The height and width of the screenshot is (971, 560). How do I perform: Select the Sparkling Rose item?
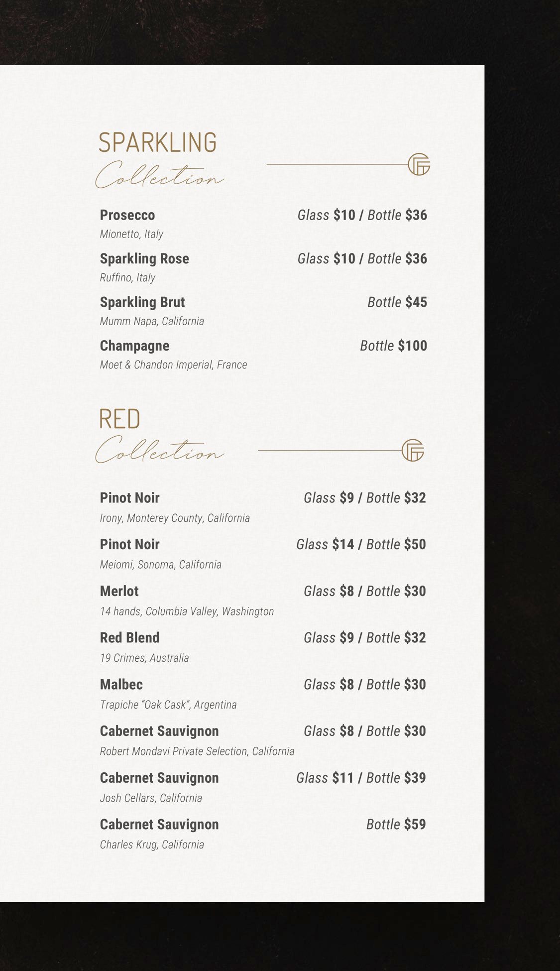point(144,258)
